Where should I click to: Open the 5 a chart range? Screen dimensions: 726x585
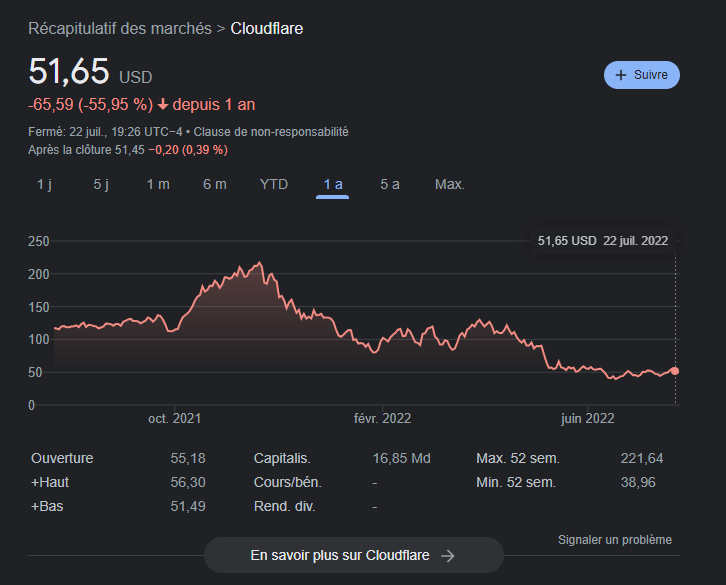389,184
